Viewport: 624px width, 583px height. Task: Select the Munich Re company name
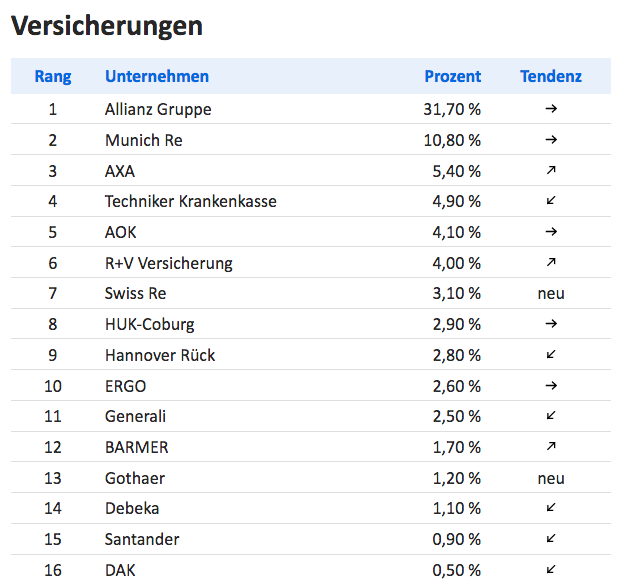coord(144,140)
